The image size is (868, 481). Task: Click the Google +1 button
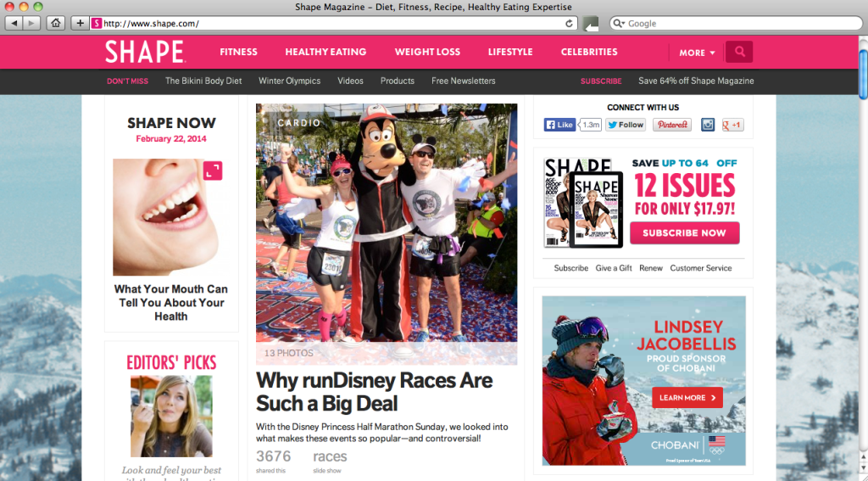pos(732,125)
